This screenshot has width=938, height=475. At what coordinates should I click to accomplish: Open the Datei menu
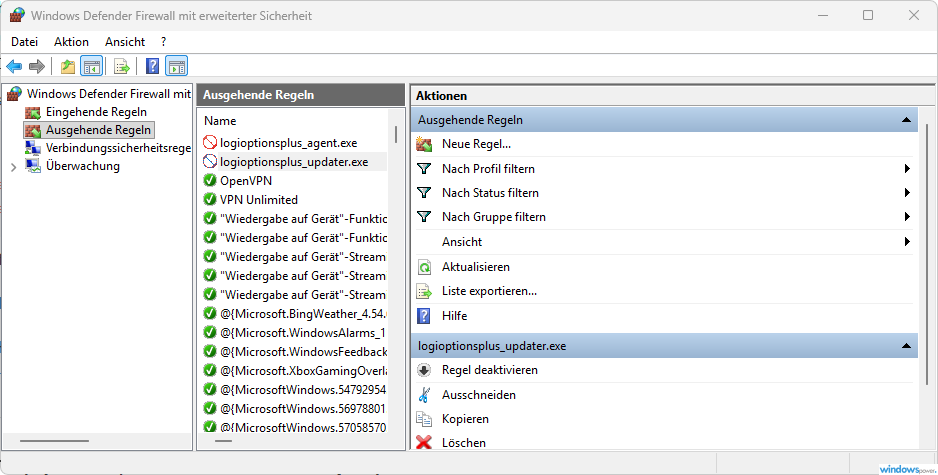(x=25, y=42)
